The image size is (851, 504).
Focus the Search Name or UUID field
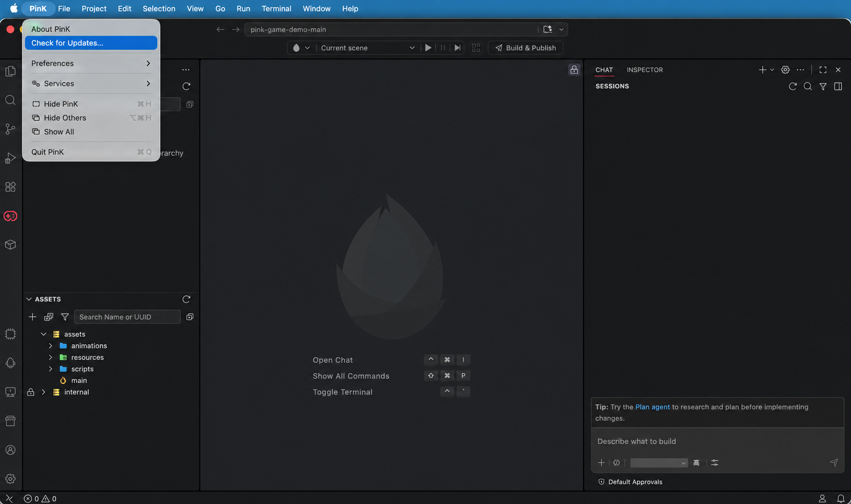pos(127,317)
